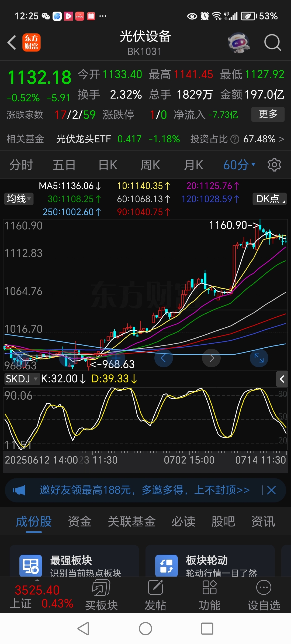
Task: Move the chart right with the arrow button
Action: click(x=212, y=358)
